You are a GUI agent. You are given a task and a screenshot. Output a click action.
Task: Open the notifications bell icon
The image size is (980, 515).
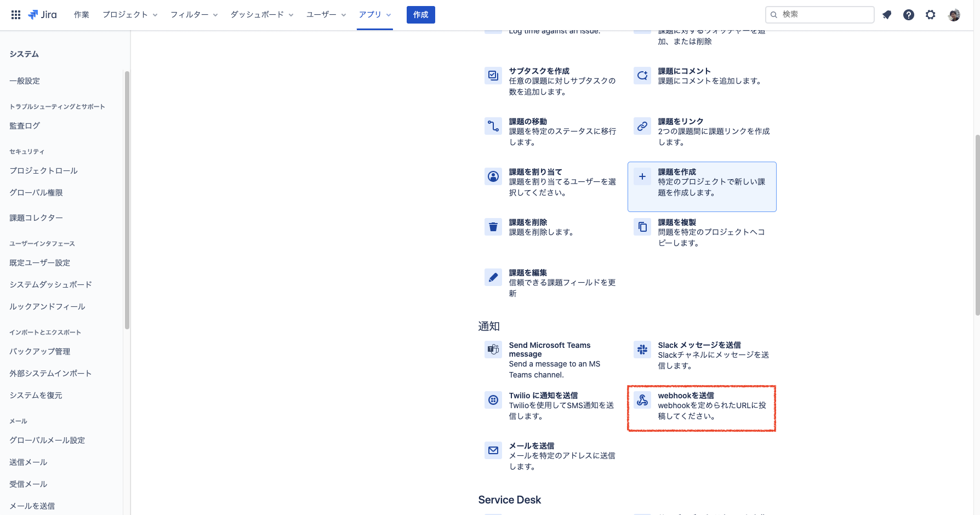887,15
